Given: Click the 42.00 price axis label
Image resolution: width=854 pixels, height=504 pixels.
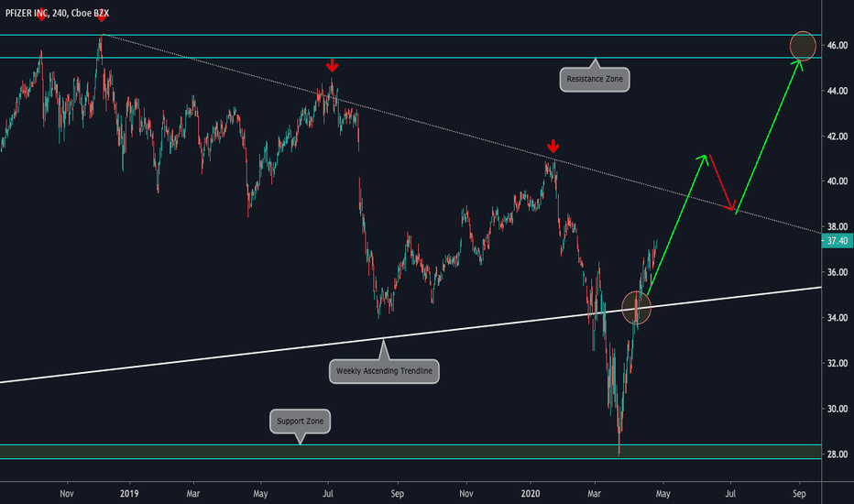Looking at the screenshot, I should [838, 137].
